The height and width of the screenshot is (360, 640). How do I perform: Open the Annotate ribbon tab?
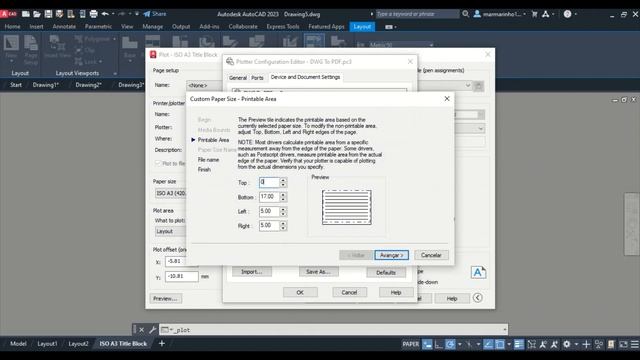click(x=64, y=27)
